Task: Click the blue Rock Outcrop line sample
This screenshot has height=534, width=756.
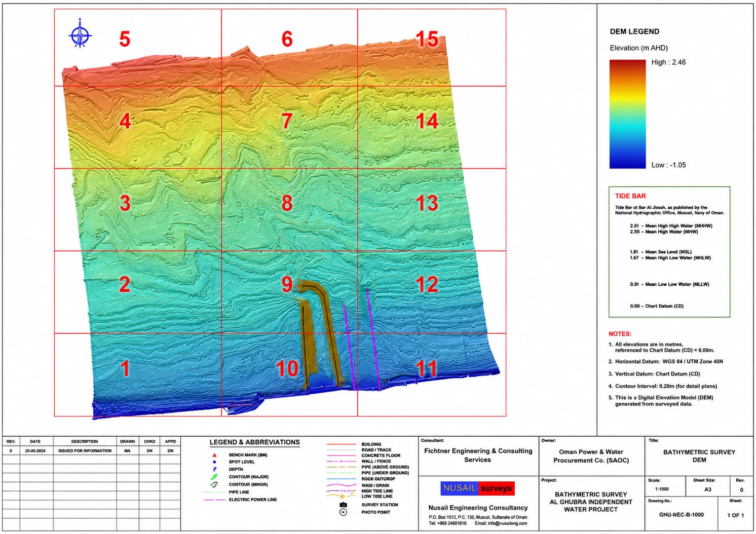Action: (342, 479)
